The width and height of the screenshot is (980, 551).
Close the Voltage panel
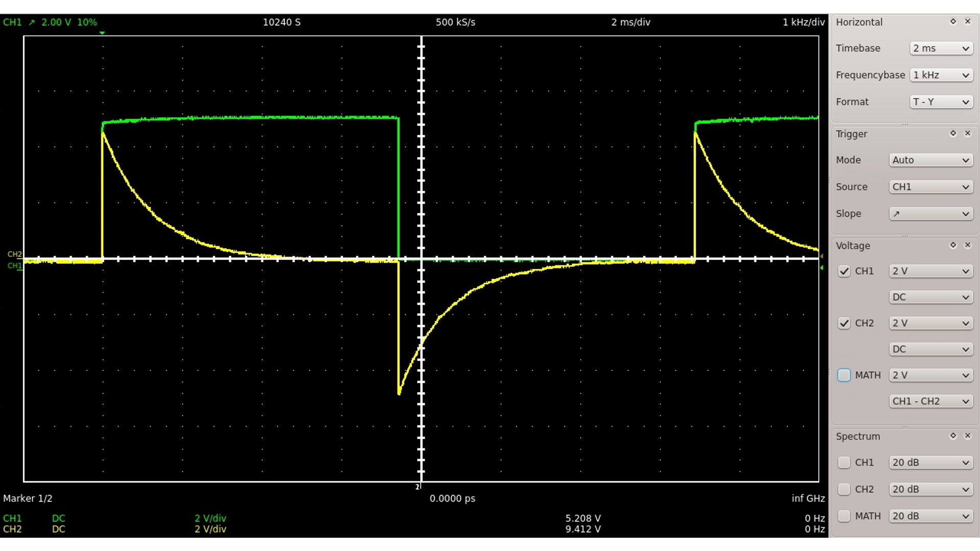click(x=967, y=245)
